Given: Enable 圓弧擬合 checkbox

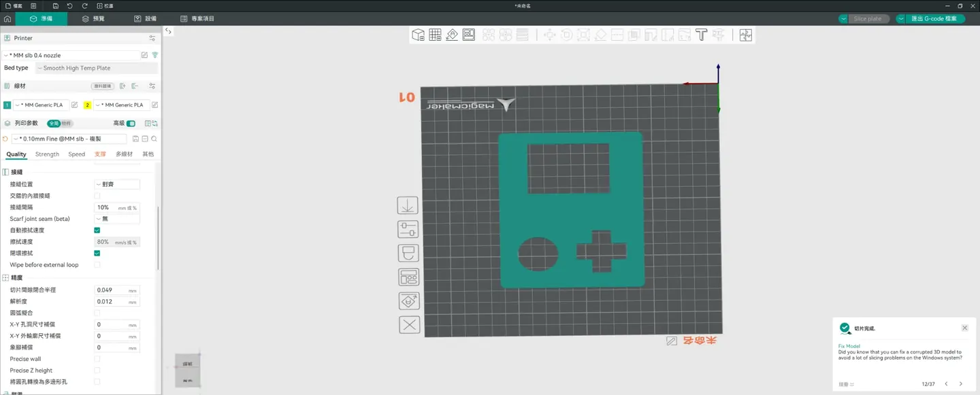Looking at the screenshot, I should click(97, 313).
